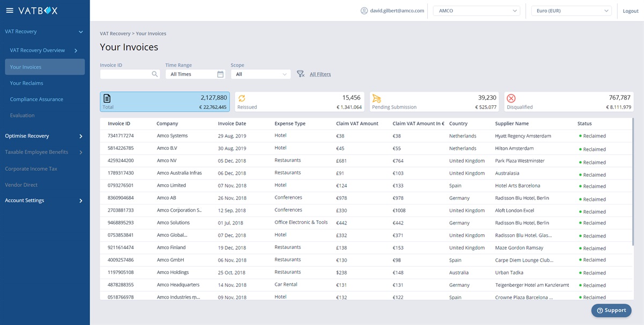Click the user profile avatar icon
The image size is (644, 325).
click(x=364, y=11)
